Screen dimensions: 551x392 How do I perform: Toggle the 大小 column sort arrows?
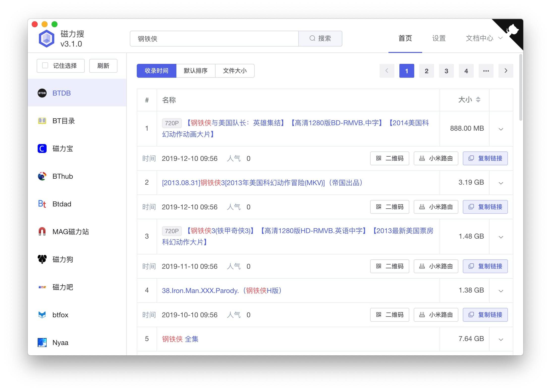(478, 99)
